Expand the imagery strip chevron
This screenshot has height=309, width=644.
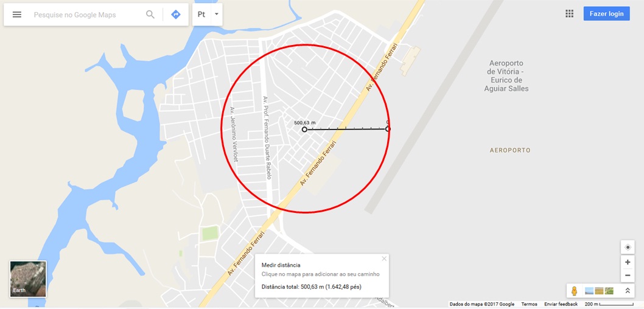(628, 291)
